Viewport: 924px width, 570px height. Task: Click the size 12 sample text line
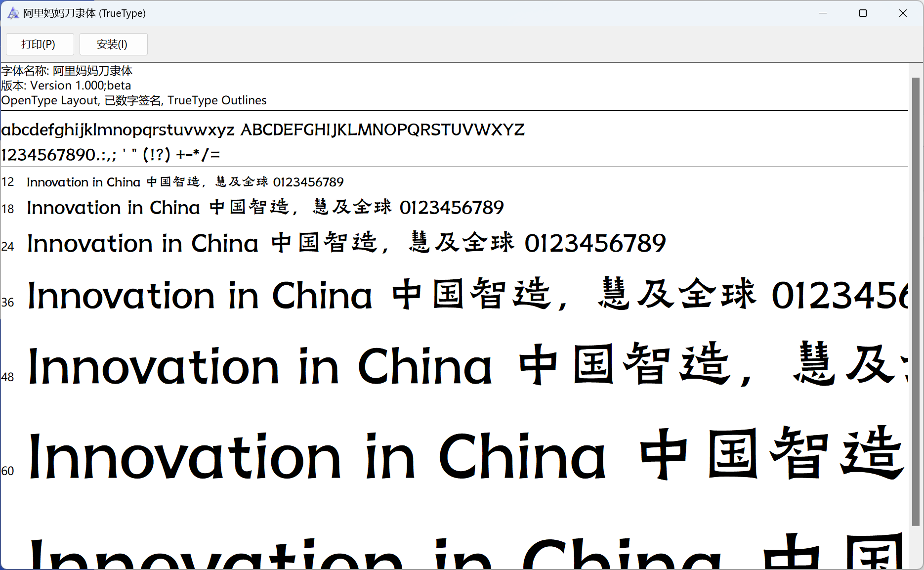point(185,182)
